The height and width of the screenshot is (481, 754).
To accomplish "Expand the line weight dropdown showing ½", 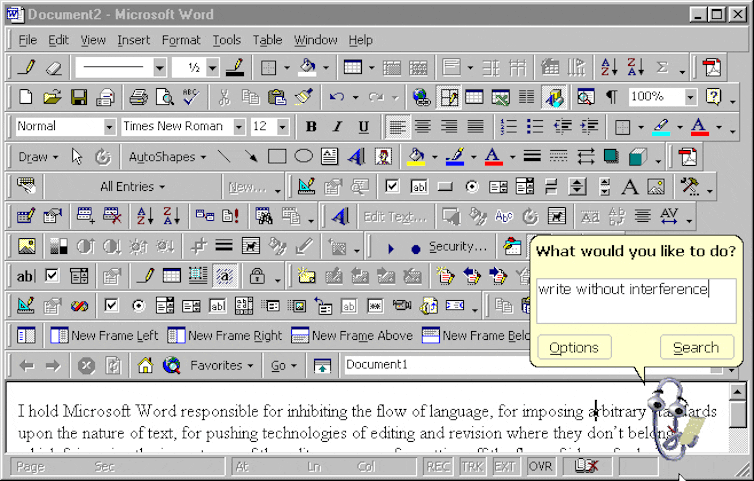I will click(212, 67).
